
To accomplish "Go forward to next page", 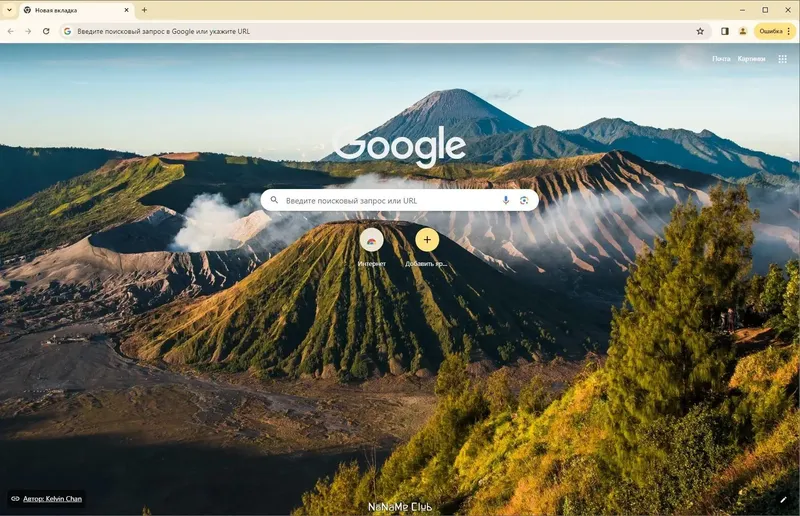I will [28, 31].
